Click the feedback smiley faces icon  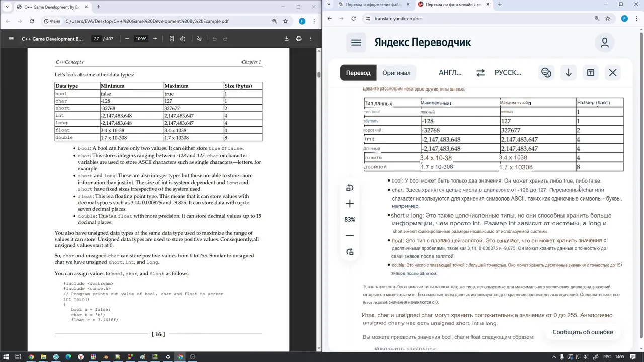pyautogui.click(x=546, y=73)
